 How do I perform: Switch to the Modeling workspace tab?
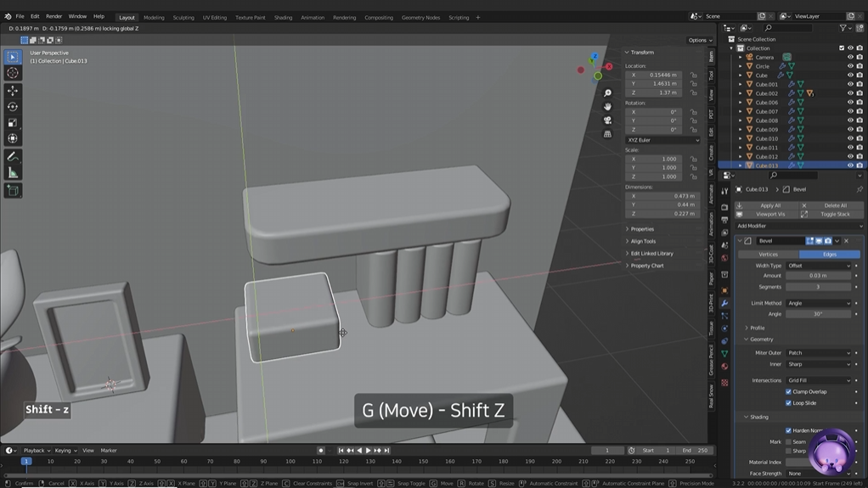154,17
